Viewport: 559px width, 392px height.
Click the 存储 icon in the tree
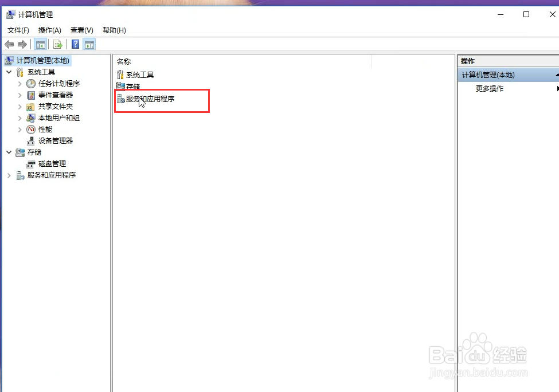tap(20, 152)
